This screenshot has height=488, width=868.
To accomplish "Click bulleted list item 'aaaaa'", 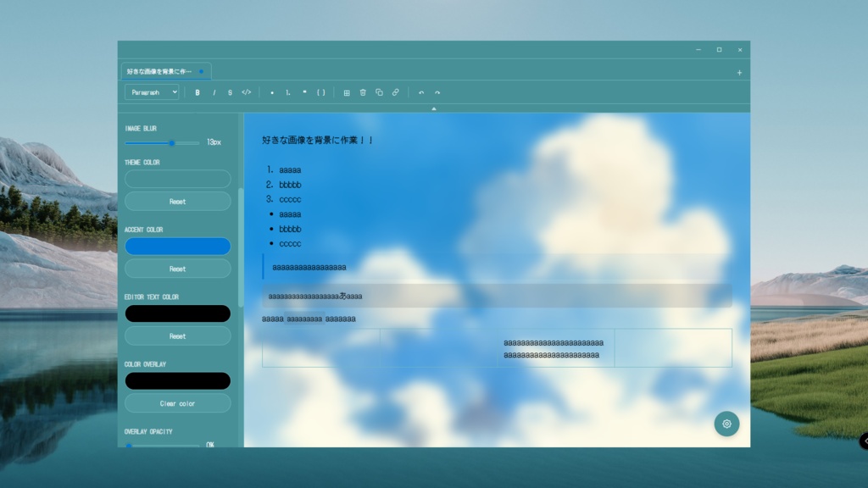I will pyautogui.click(x=290, y=214).
